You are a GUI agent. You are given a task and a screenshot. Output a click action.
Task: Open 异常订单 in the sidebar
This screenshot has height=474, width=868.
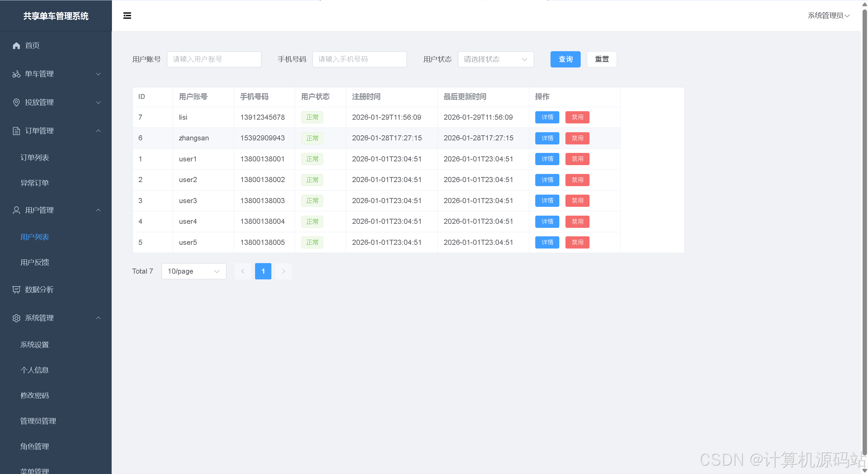tap(35, 183)
